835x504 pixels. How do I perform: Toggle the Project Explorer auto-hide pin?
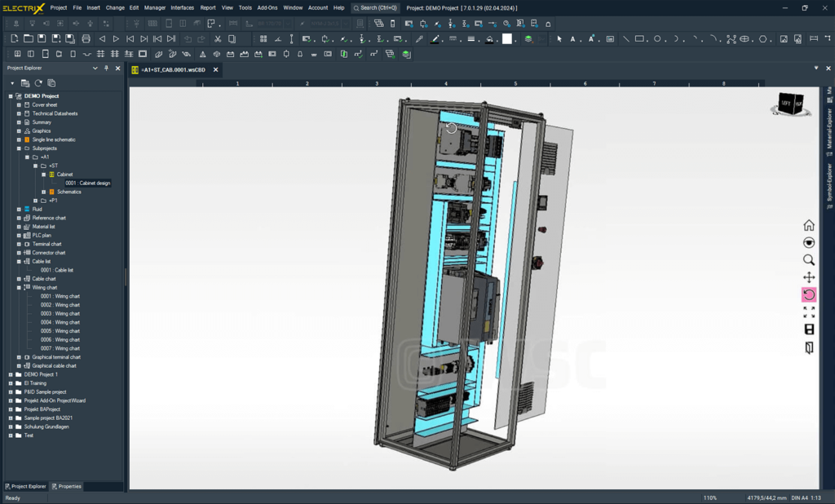(104, 68)
